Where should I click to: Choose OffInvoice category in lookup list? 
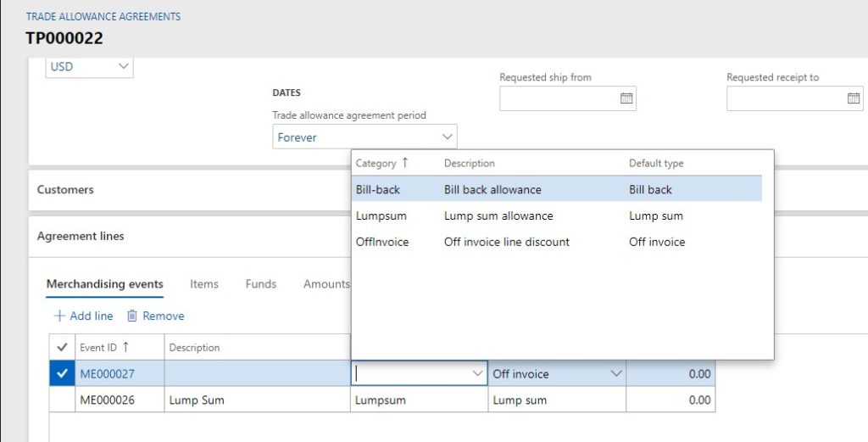[381, 242]
